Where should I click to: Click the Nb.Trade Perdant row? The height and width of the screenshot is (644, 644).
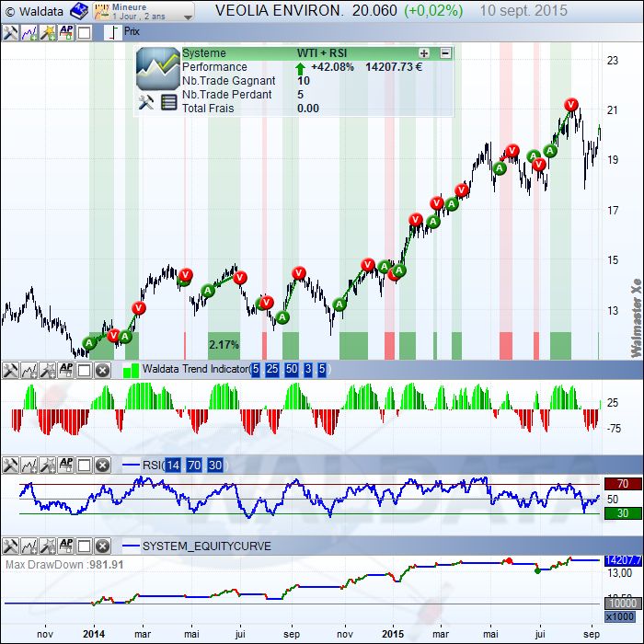pyautogui.click(x=317, y=95)
